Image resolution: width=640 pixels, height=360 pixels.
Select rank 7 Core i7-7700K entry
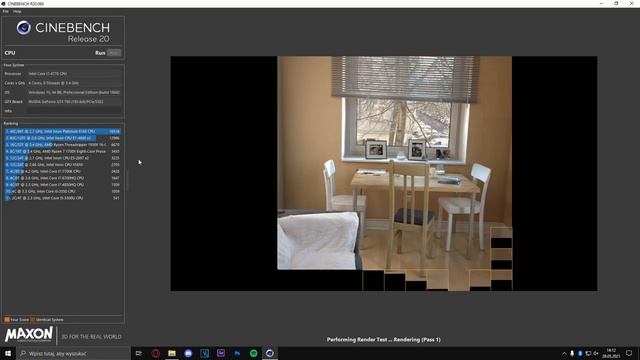[62, 171]
